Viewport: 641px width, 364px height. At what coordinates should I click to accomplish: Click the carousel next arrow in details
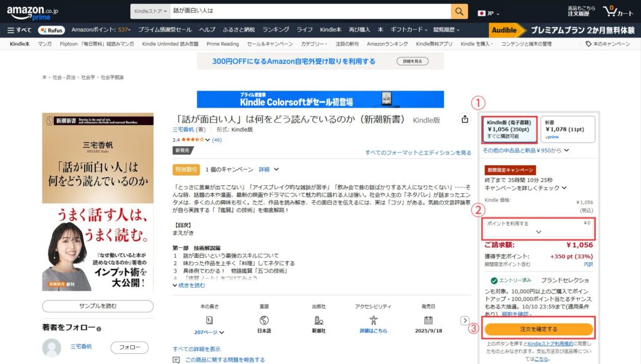[x=464, y=320]
